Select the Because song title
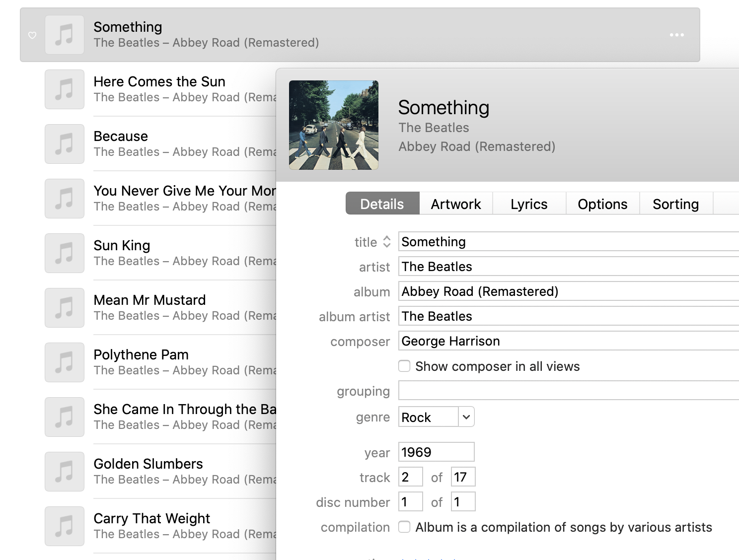 click(121, 136)
